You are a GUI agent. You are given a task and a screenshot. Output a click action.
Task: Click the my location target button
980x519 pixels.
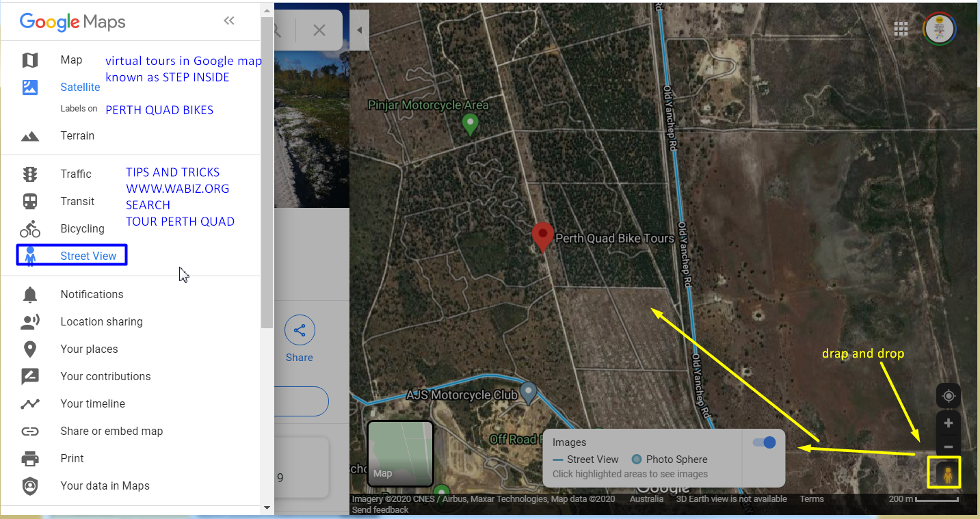(948, 396)
